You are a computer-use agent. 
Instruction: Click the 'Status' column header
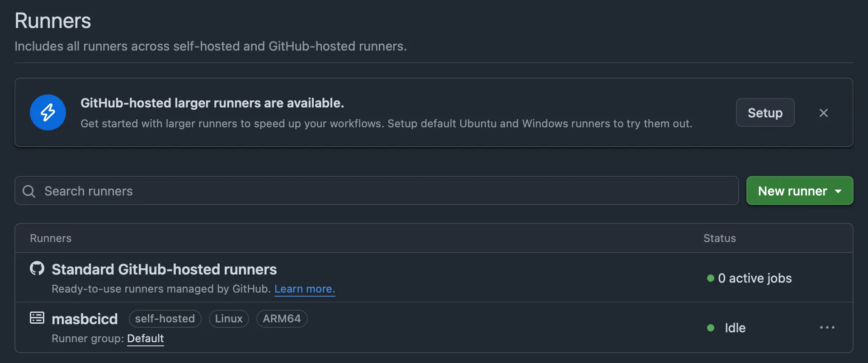tap(720, 238)
